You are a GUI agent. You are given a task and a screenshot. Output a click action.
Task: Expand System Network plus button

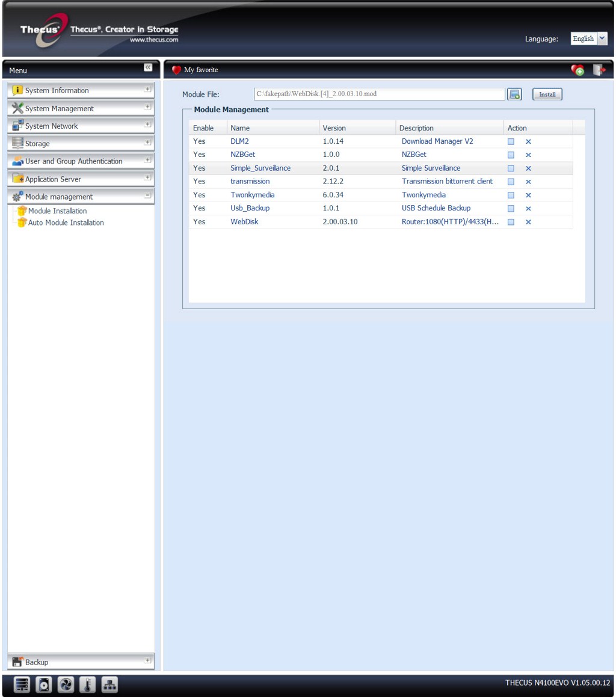[147, 125]
